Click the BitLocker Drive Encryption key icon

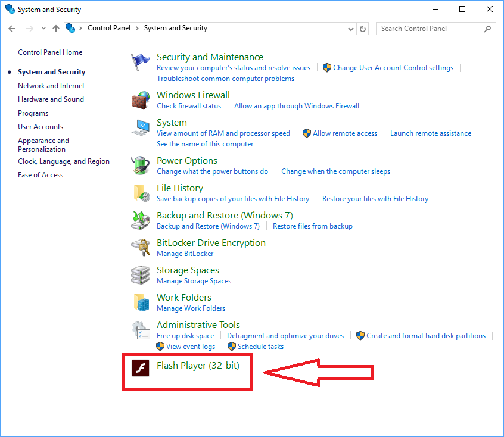141,248
